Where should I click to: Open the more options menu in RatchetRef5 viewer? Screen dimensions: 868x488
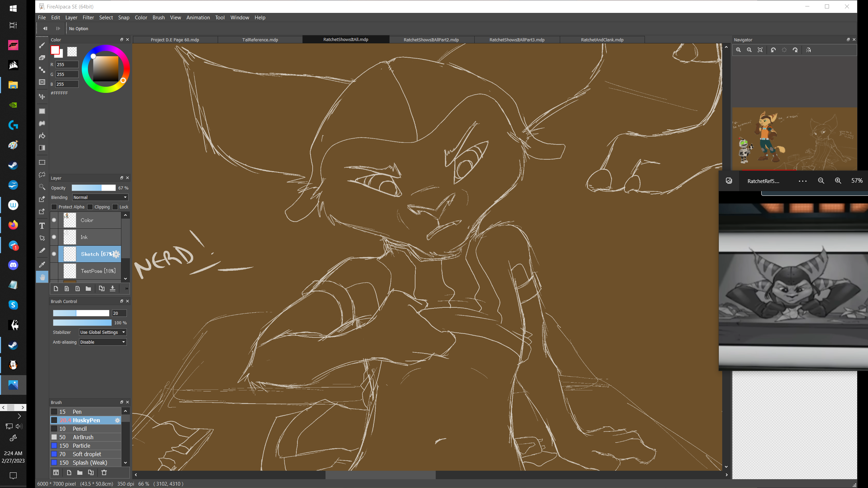[803, 181]
